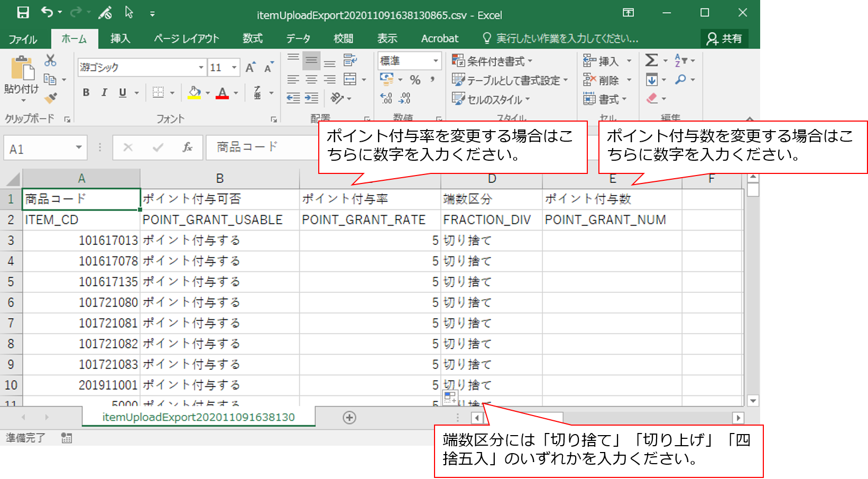The image size is (868, 479).
Task: Click the Cut scissors icon
Action: point(50,60)
